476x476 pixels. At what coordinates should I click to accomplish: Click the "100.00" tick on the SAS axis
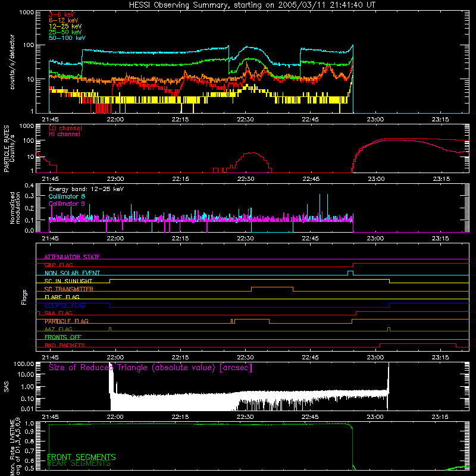click(24, 364)
